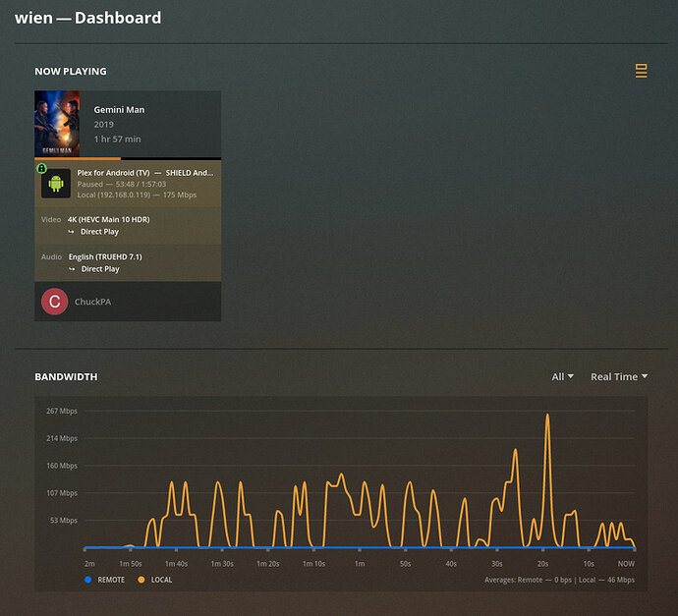Open the Gemini Man poster thumbnail
This screenshot has height=616, width=678.
pos(57,124)
